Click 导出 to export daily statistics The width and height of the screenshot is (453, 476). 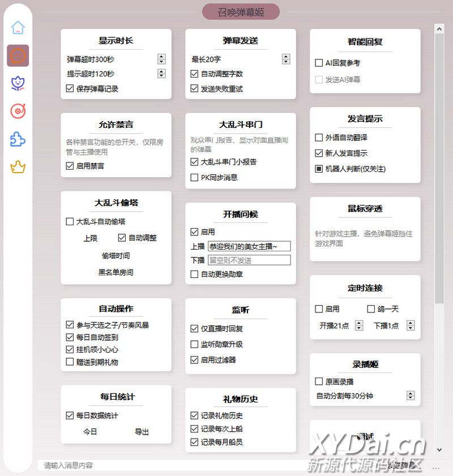142,432
